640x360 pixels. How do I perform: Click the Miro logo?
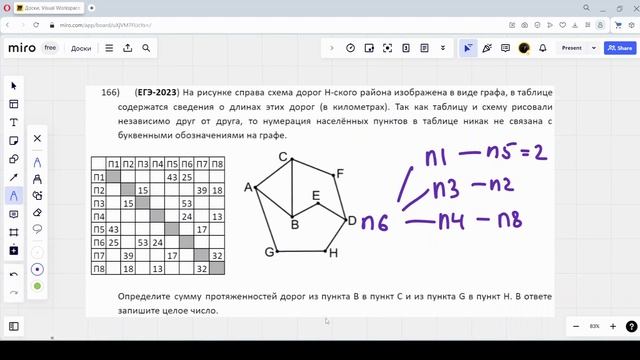(22, 48)
